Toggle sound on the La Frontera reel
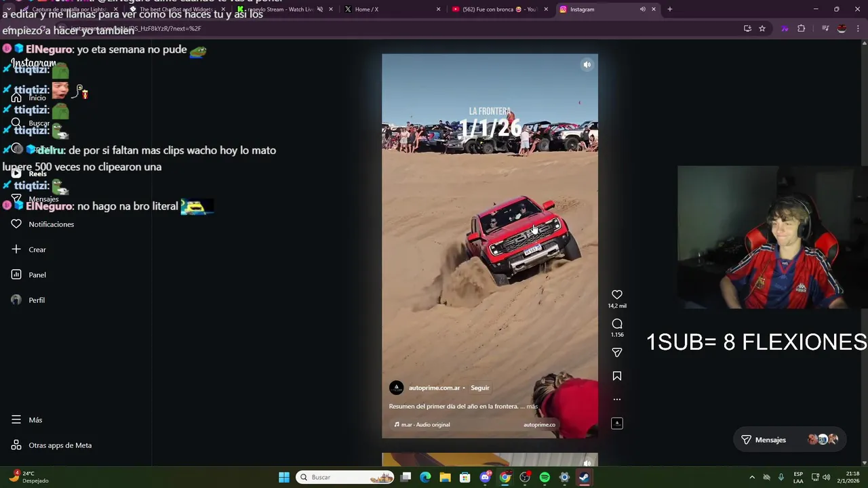The height and width of the screenshot is (488, 868). tap(587, 65)
